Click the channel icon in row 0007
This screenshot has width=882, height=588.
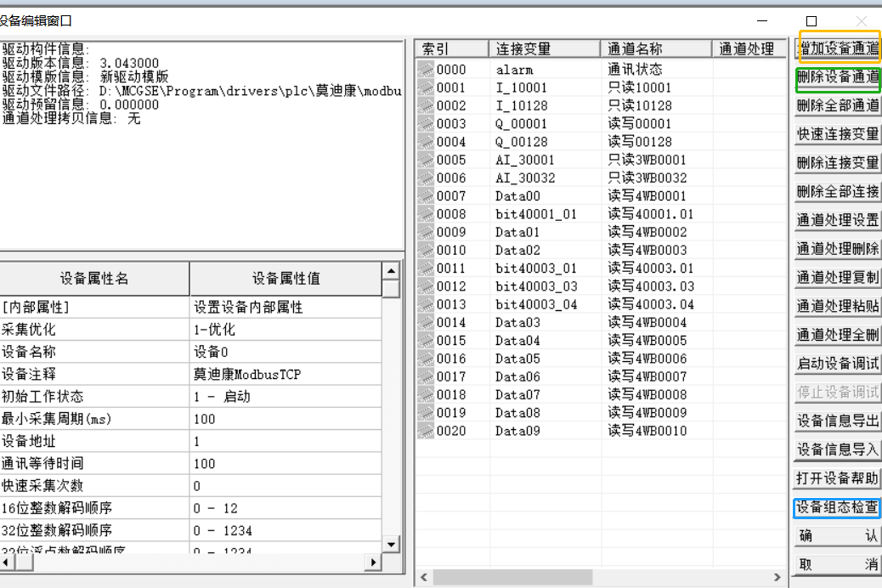coord(425,195)
